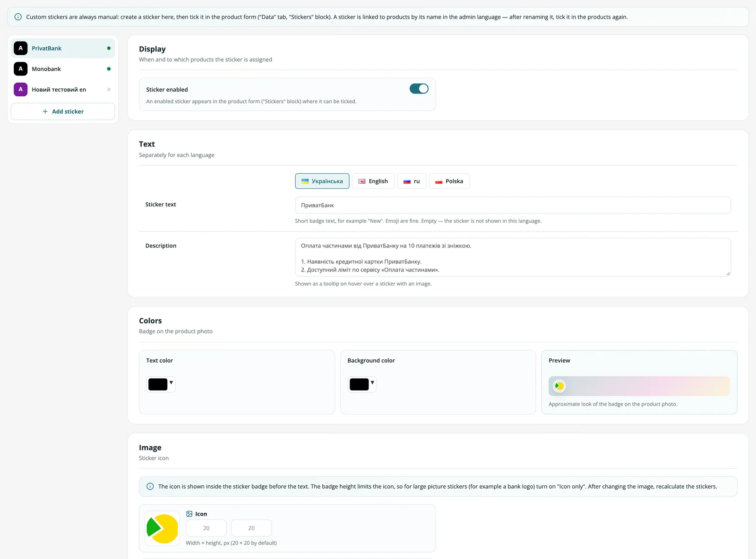Click the flag icon on the English tab
This screenshot has width=756, height=559.
[362, 181]
